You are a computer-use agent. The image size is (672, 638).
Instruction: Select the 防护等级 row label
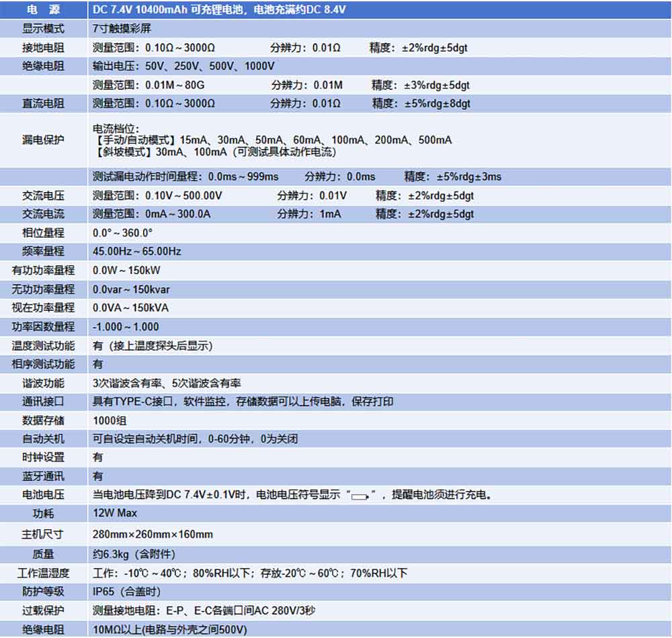[43, 592]
